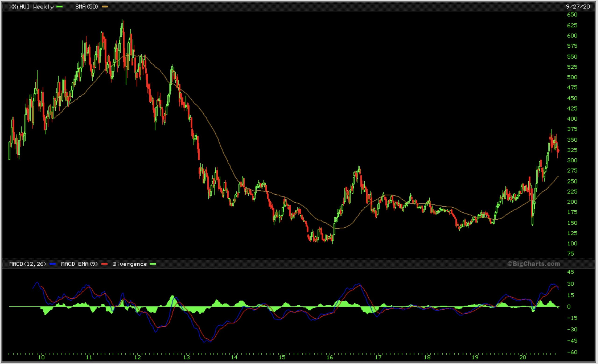598x364 pixels.
Task: Click the orange SMA(50) legend swatch
Action: click(x=105, y=7)
